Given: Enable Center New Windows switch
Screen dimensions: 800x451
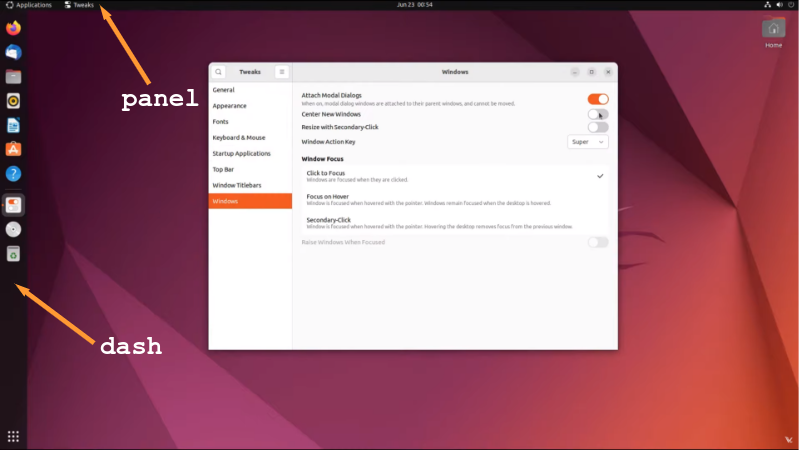Looking at the screenshot, I should [x=598, y=114].
